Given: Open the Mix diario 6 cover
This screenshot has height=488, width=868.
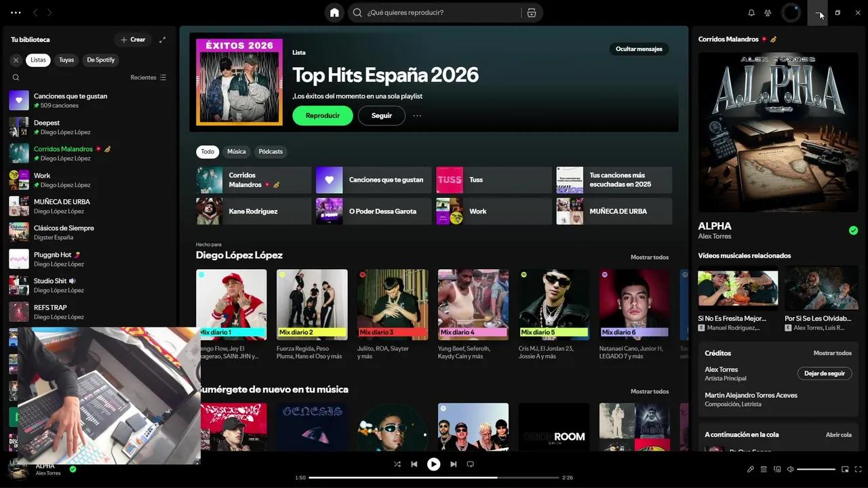Looking at the screenshot, I should [x=634, y=304].
